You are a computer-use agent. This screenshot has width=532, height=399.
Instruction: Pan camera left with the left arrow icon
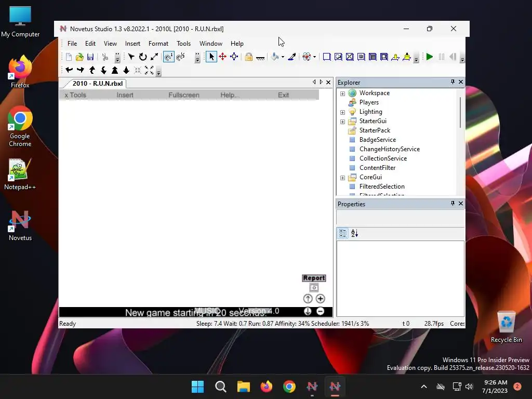point(69,70)
